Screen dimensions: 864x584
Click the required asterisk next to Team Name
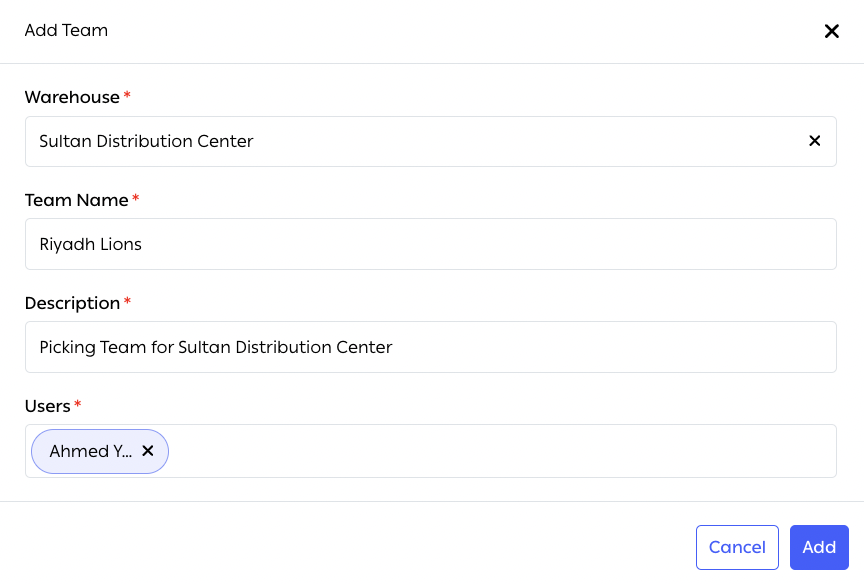[136, 199]
